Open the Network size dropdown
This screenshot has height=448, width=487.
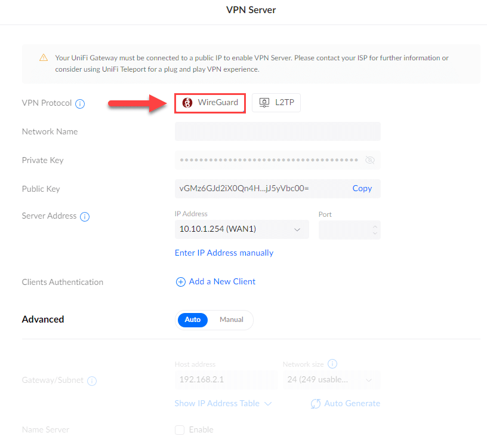pos(331,380)
